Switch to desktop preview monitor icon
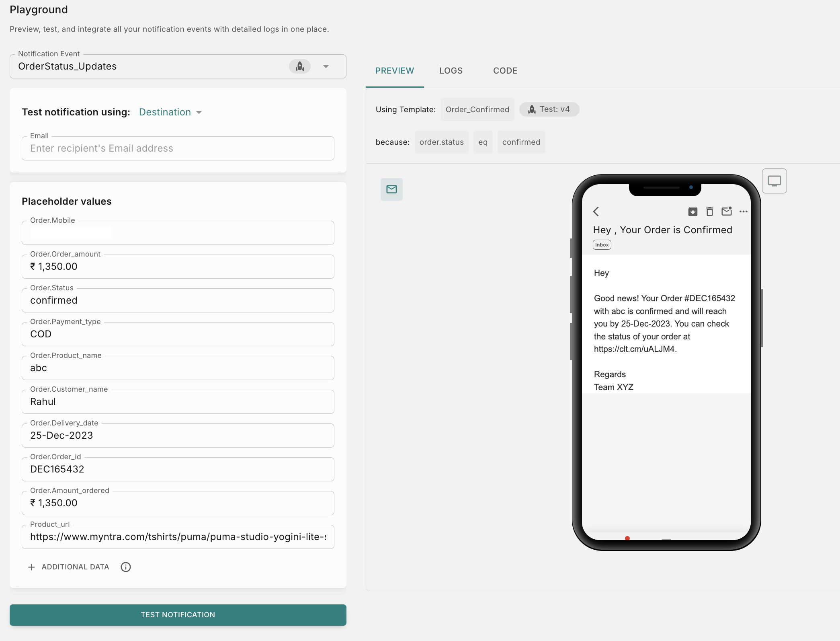 point(774,181)
